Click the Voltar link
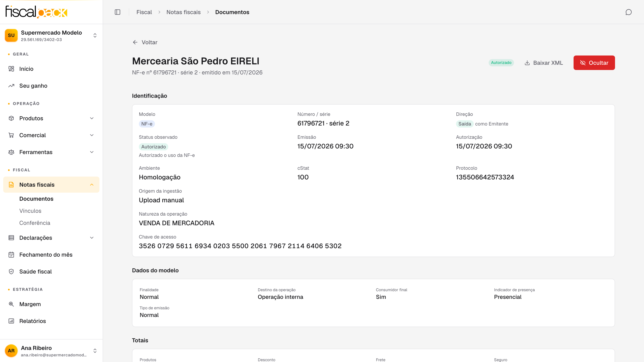This screenshot has width=644, height=362. click(x=145, y=42)
